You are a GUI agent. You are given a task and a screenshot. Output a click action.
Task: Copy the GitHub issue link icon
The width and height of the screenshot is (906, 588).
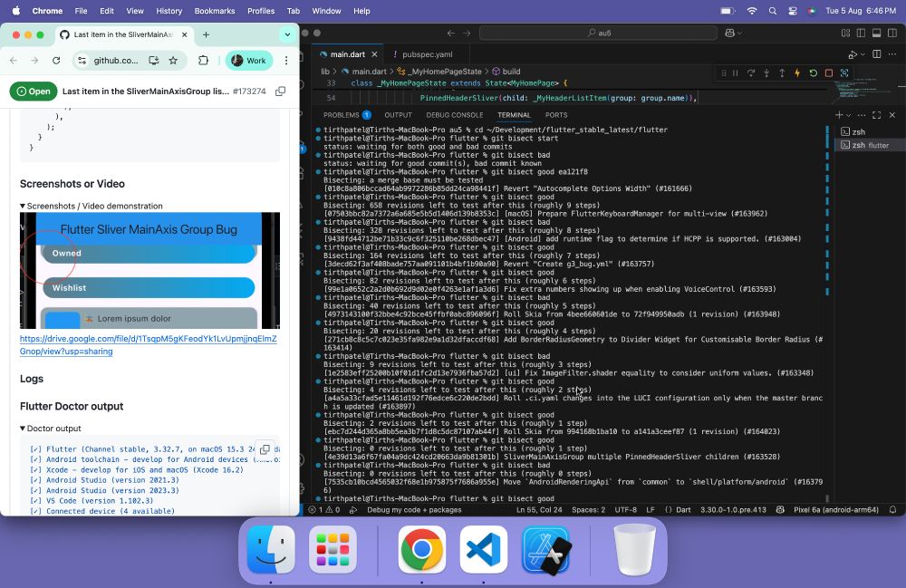[x=280, y=92]
